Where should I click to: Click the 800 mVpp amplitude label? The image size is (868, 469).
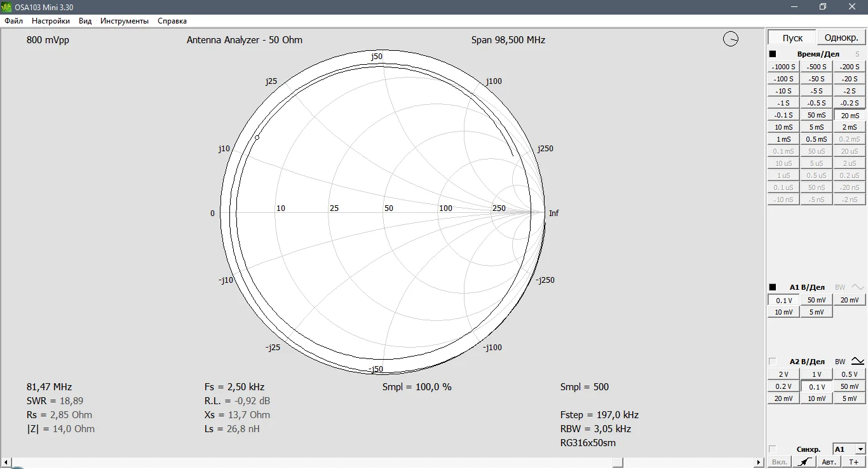48,40
